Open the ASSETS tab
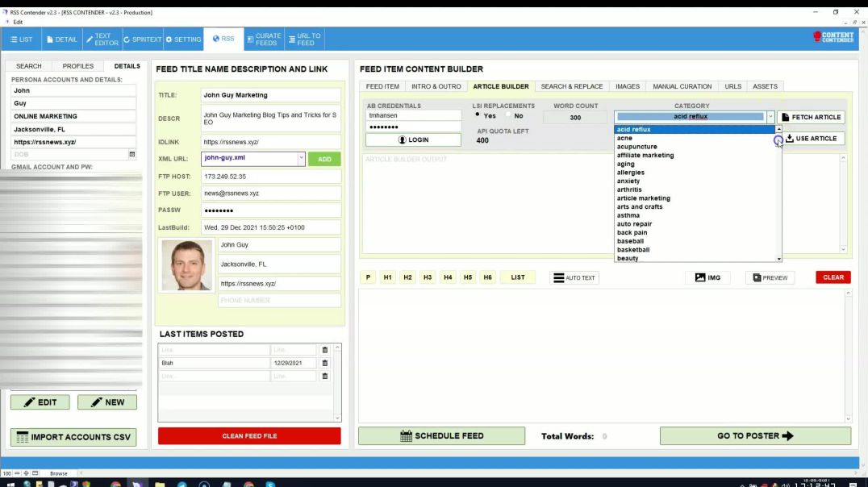 click(765, 86)
